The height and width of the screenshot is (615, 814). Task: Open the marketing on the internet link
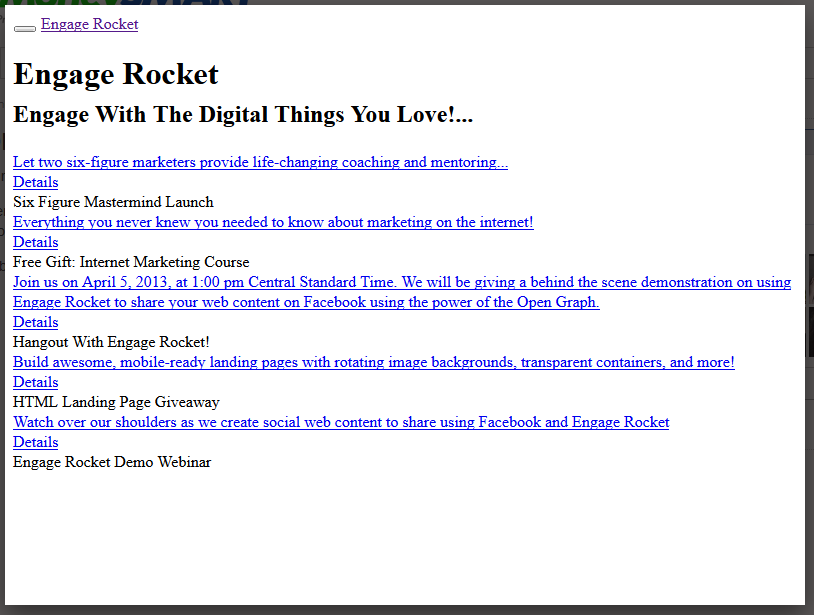[x=273, y=222]
